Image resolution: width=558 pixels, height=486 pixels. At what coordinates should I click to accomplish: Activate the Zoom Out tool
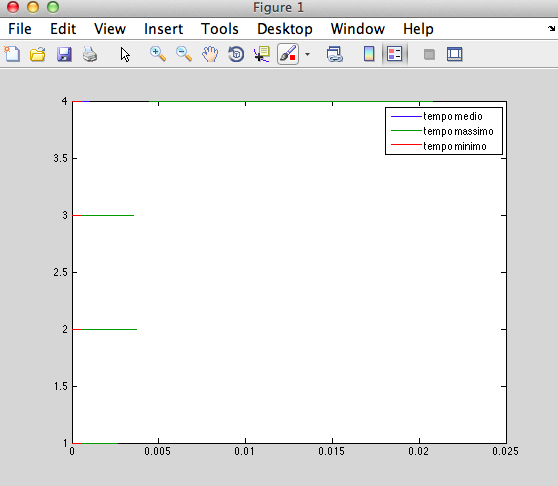[x=184, y=54]
